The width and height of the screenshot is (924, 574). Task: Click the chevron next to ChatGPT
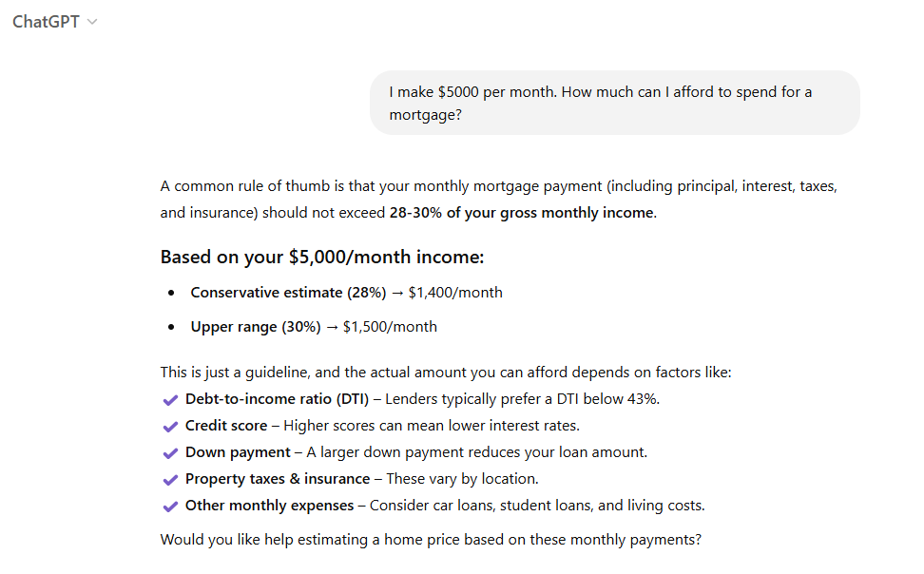tap(92, 23)
